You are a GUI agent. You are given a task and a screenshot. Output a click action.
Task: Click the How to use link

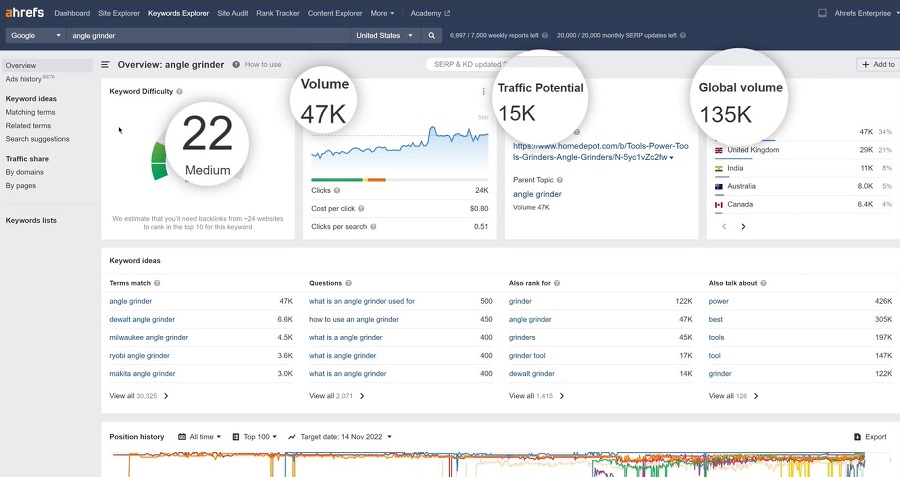point(263,64)
